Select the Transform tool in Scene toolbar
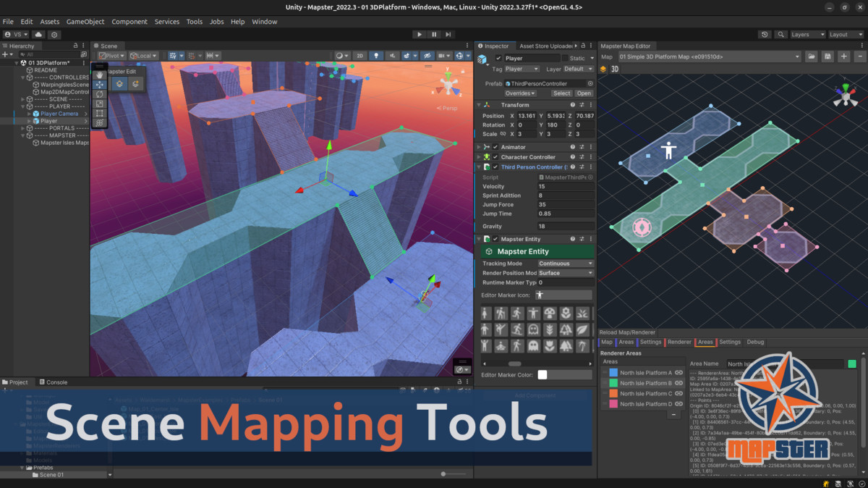868x488 pixels. (100, 123)
